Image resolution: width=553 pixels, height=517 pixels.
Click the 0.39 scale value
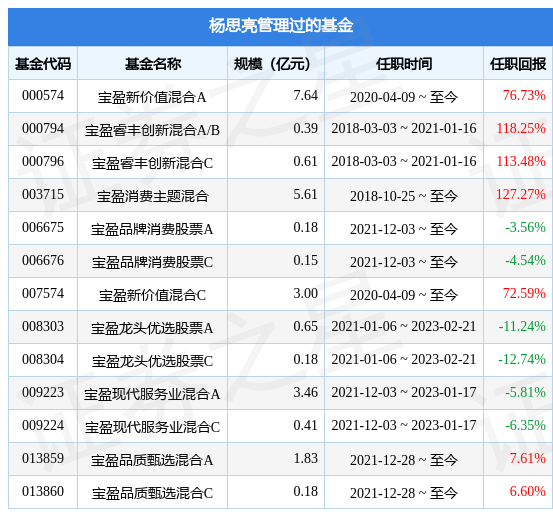point(305,128)
